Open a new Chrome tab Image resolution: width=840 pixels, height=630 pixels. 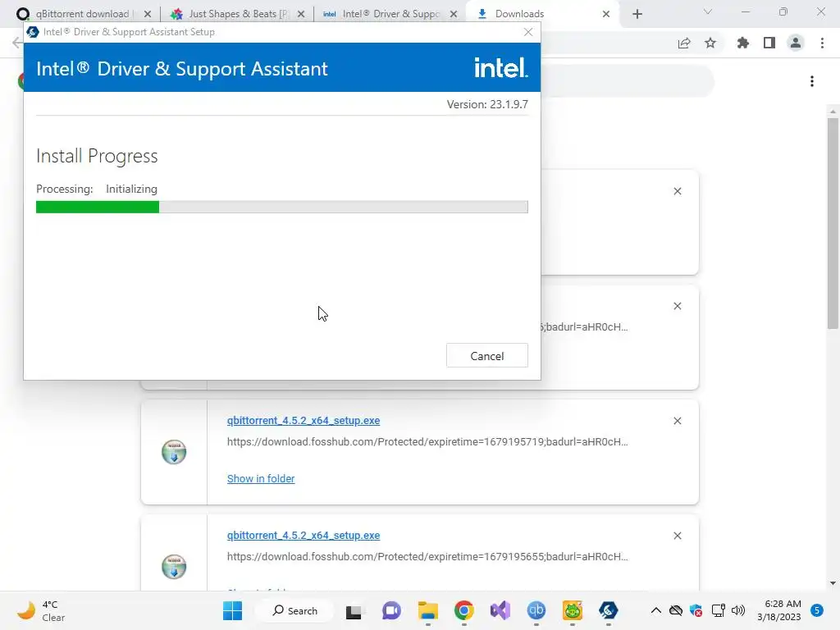point(637,14)
